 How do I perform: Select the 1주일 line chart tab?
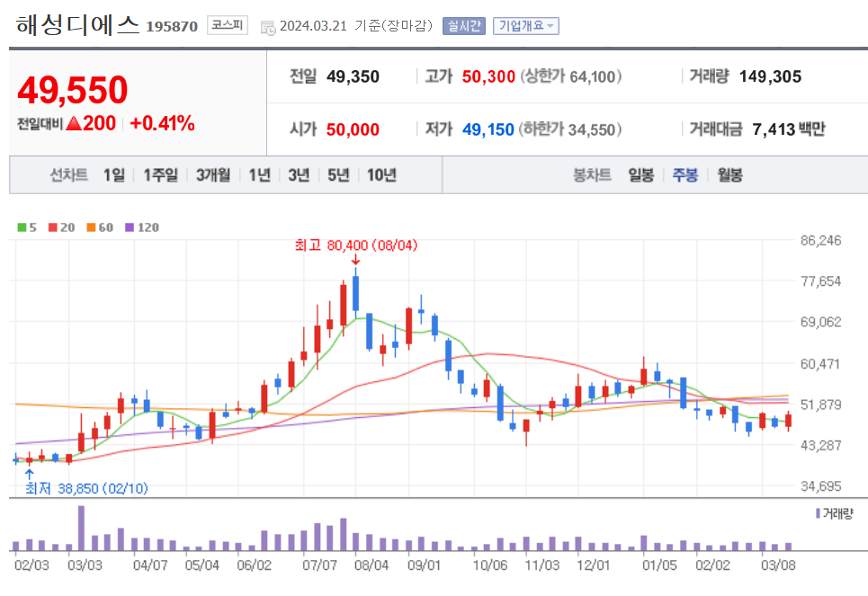[x=160, y=175]
